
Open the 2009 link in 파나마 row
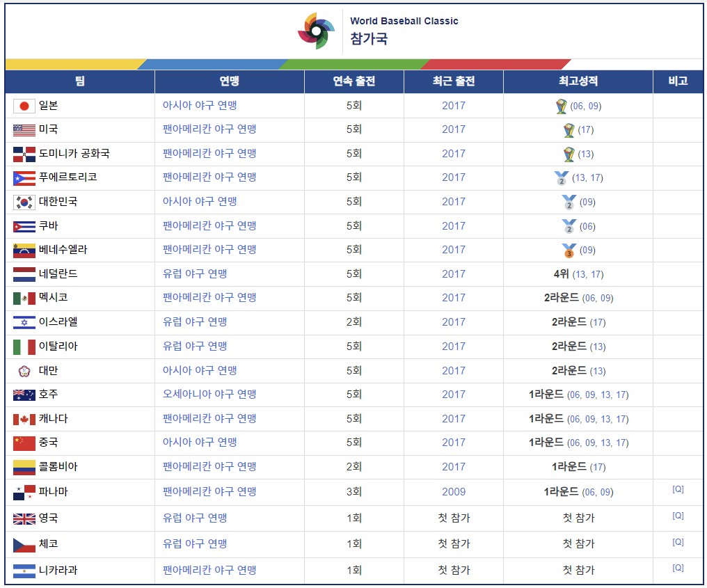tap(454, 492)
